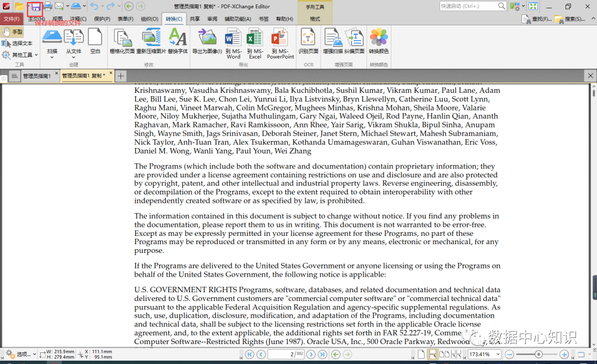Screen dimensions: 597x364
Task: Click the Send by email envelope icon
Action: click(x=59, y=6)
